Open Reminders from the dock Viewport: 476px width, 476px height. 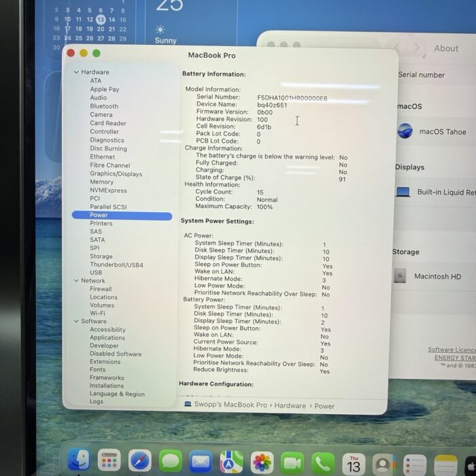(x=415, y=464)
